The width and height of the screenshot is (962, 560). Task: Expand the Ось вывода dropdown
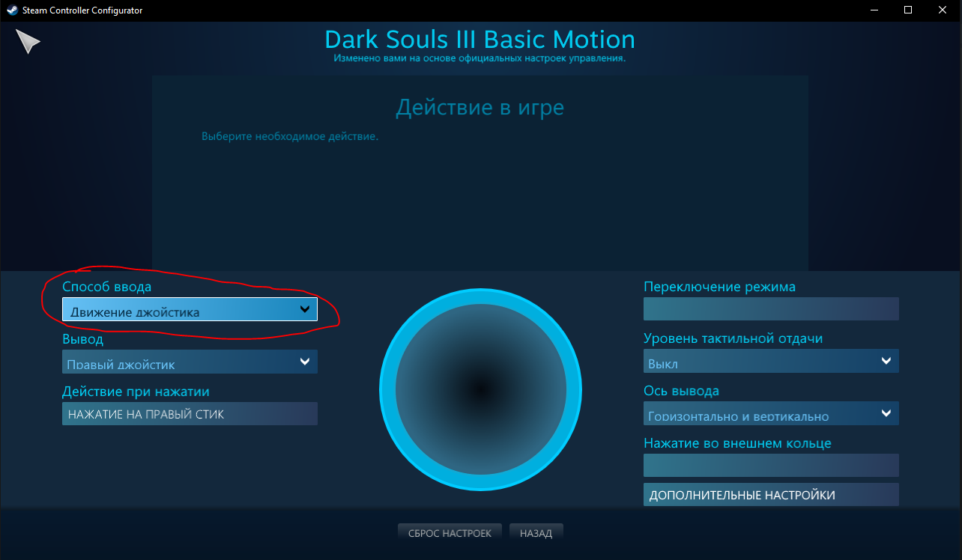771,414
